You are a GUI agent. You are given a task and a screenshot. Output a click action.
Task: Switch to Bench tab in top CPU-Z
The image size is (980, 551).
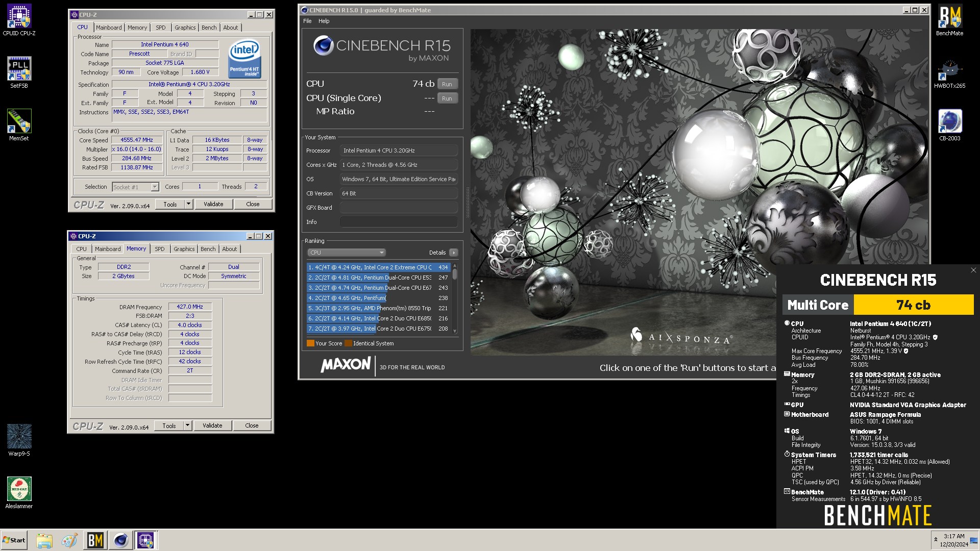[209, 28]
